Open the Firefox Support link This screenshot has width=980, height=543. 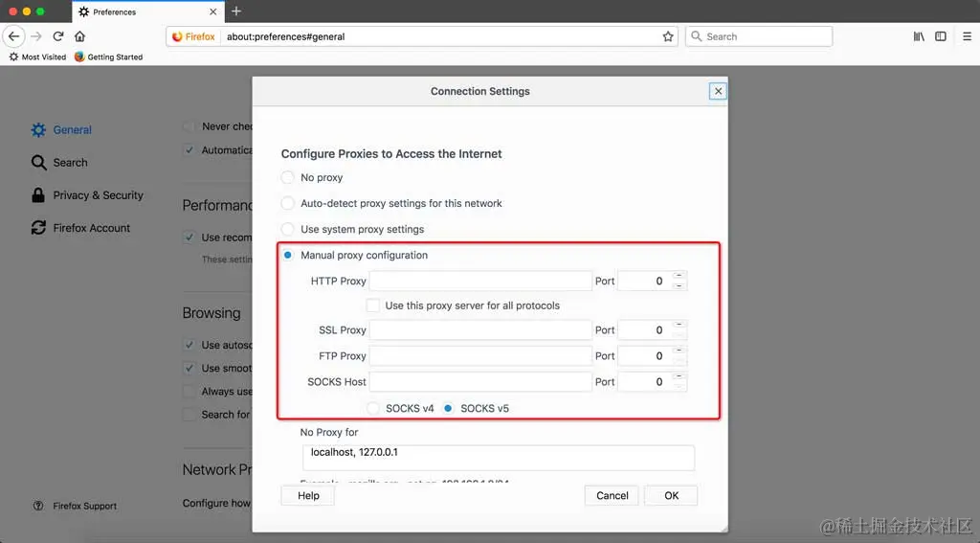[75, 506]
